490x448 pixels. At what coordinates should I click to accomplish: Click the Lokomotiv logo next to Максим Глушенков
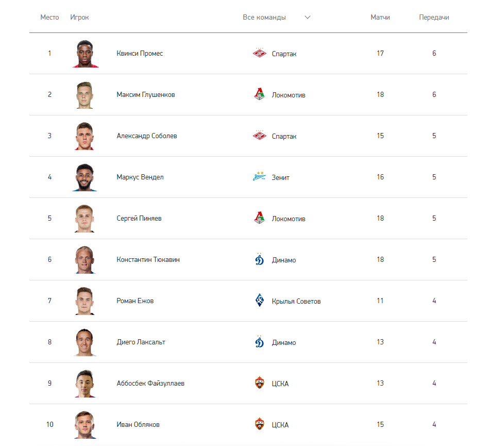pos(259,94)
